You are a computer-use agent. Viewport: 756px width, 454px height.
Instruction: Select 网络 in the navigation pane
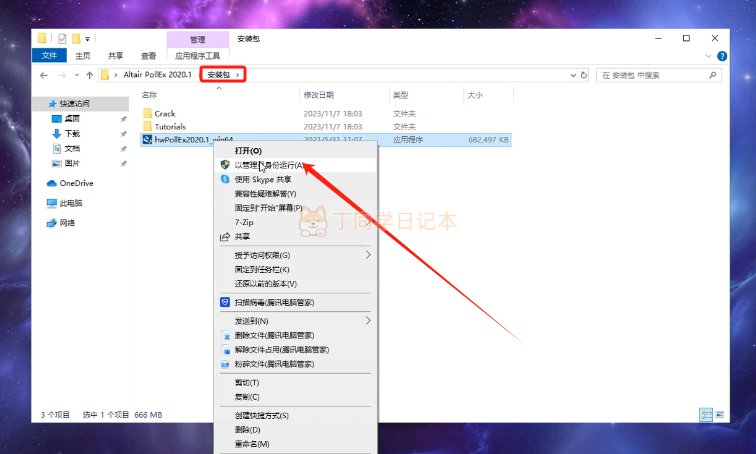pyautogui.click(x=67, y=223)
